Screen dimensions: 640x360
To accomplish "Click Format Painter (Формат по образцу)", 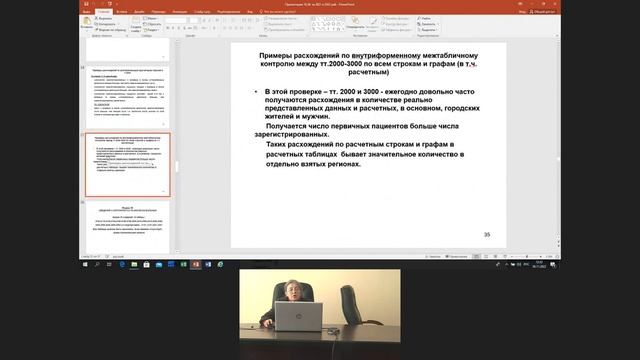I will (110, 30).
